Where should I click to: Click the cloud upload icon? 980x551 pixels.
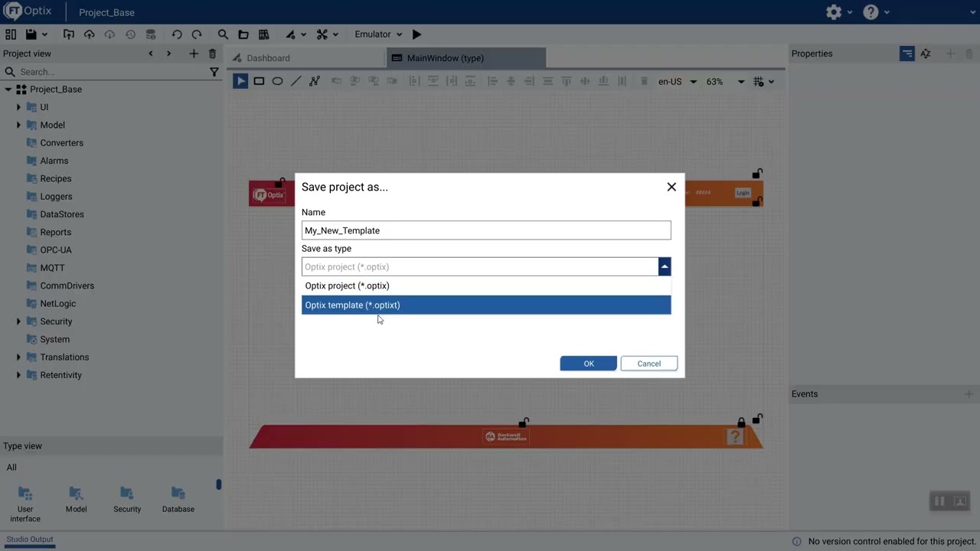90,34
